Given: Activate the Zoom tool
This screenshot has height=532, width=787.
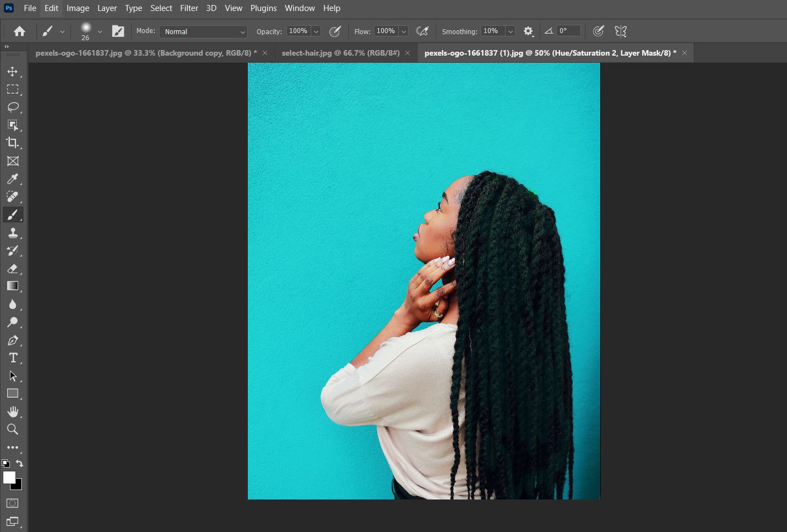Looking at the screenshot, I should click(x=13, y=429).
